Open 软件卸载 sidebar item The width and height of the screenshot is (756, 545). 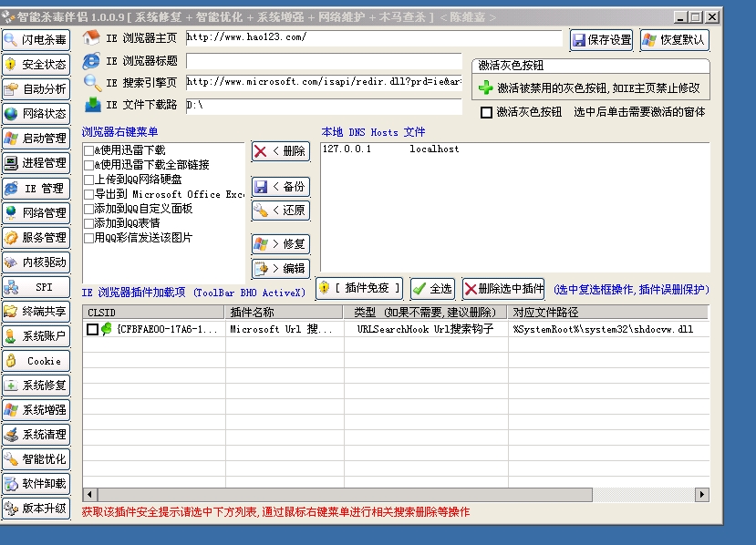(x=36, y=483)
